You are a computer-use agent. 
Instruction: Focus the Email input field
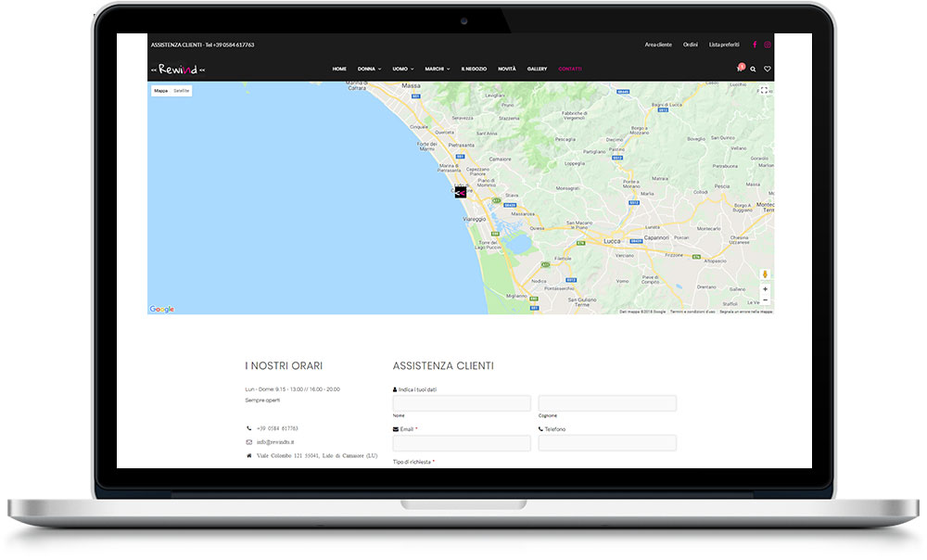click(462, 443)
